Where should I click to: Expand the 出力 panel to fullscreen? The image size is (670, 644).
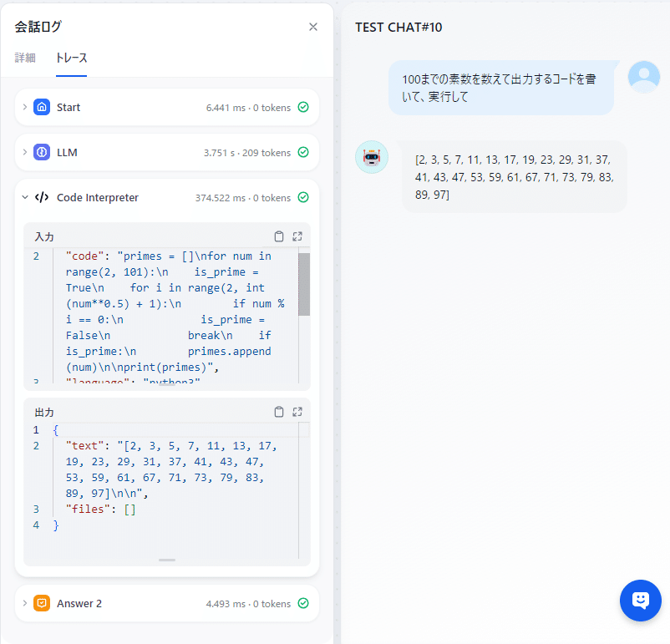(x=297, y=411)
